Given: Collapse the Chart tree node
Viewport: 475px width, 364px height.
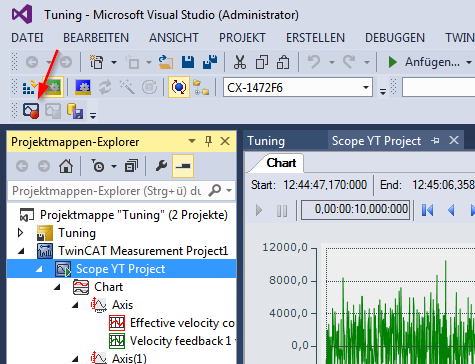Looking at the screenshot, I should (57, 287).
